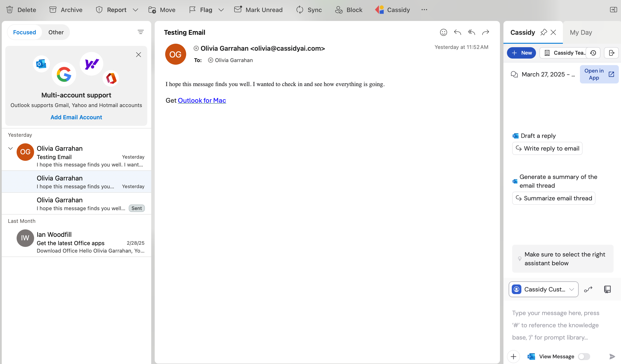Pin the Cassidy panel
Viewport: 621px width, 364px height.
(543, 32)
